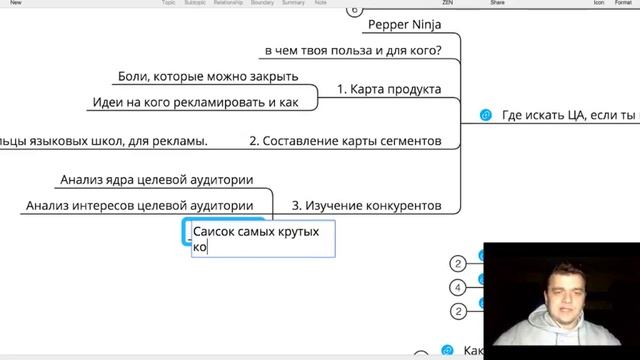
Task: Expand the collapsed branch showing '4'
Action: (458, 288)
